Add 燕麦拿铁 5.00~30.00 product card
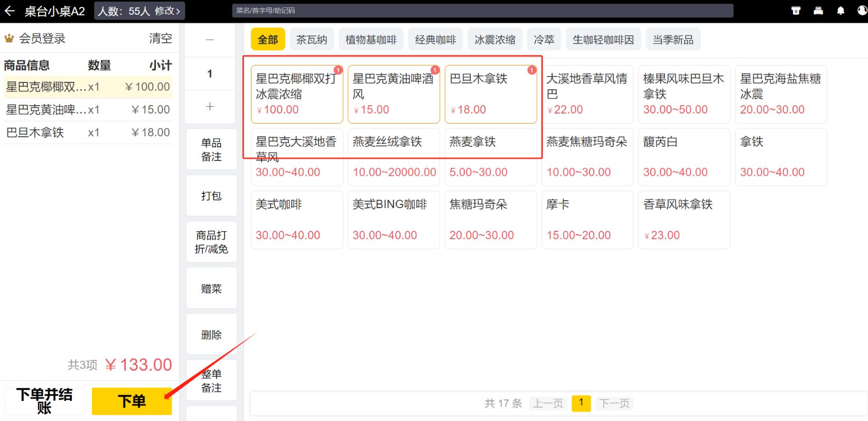This screenshot has height=421, width=868. coord(491,157)
